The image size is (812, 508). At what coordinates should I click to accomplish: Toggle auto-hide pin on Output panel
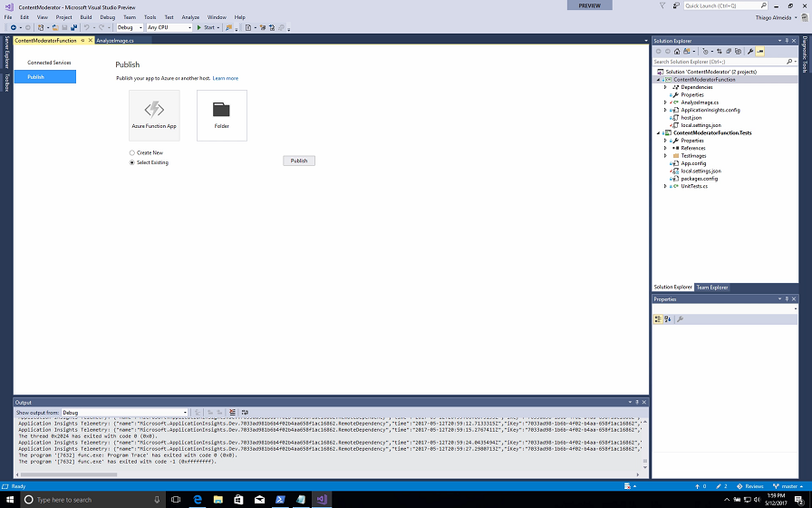[x=637, y=402]
